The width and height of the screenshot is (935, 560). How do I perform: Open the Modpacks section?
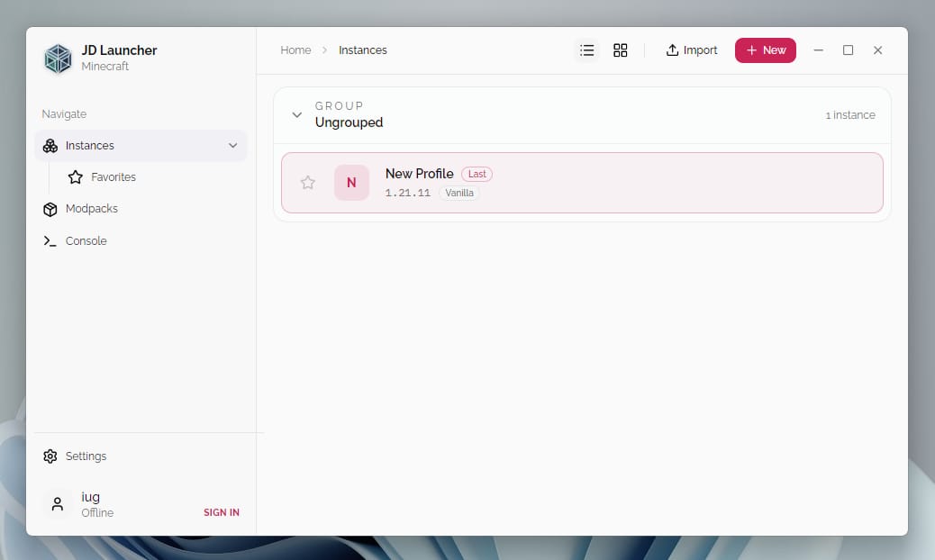[80, 209]
